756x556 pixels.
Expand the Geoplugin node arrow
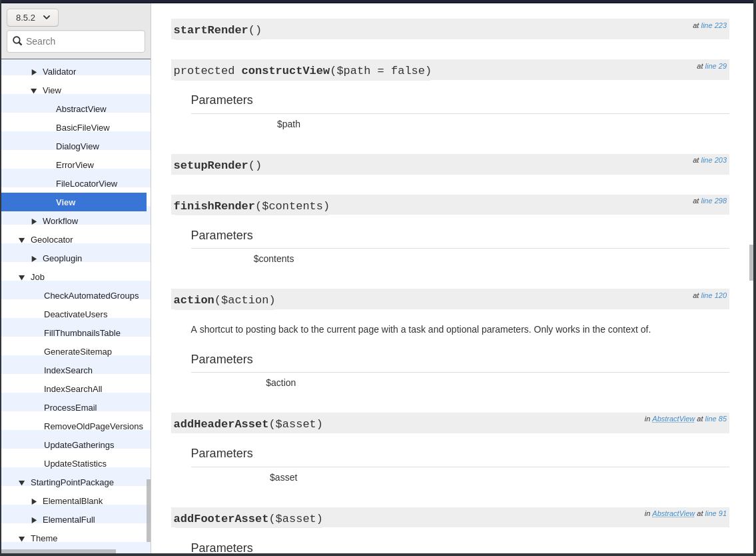[34, 259]
